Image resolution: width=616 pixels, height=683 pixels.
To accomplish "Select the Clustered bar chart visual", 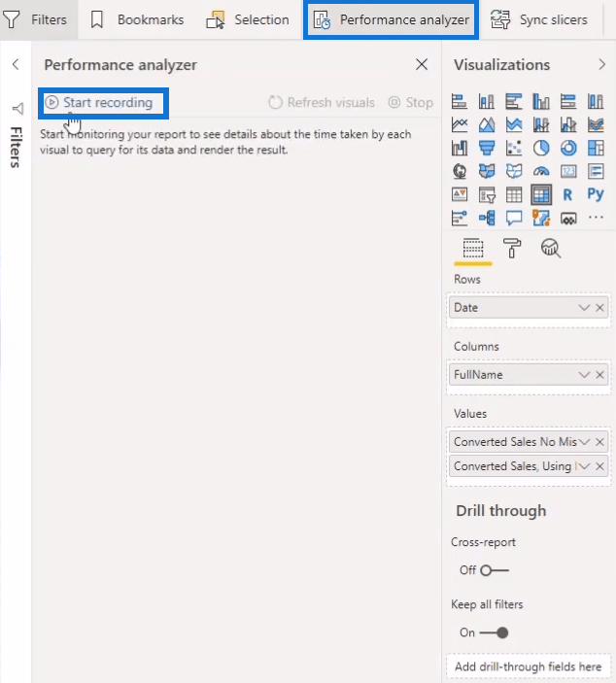I will tap(514, 101).
